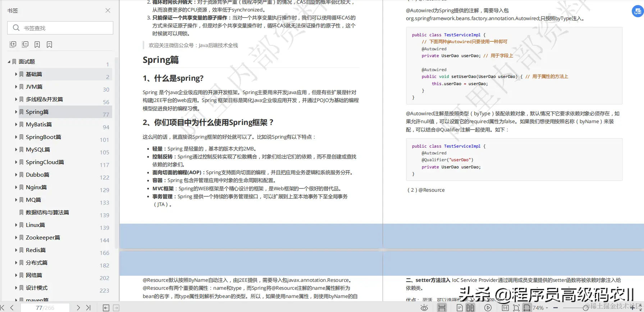Close the 书签 bookmarks panel

(x=108, y=11)
